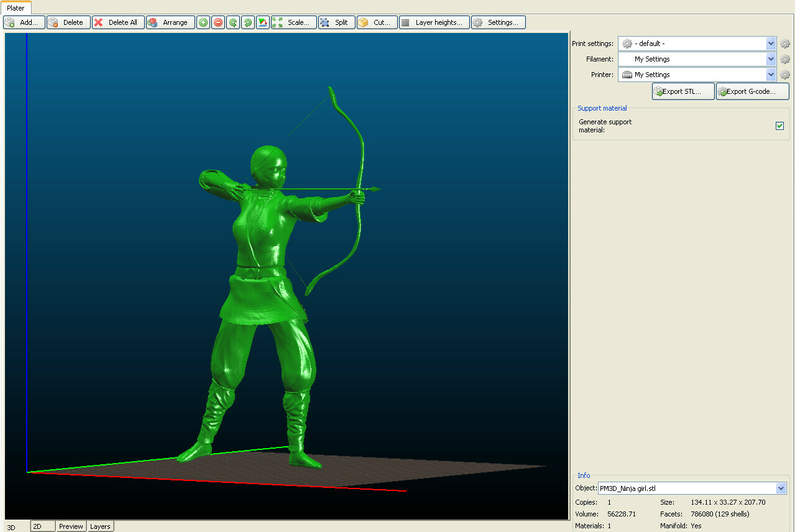Image resolution: width=795 pixels, height=532 pixels.
Task: Click the Filament settings gear icon
Action: [x=784, y=59]
